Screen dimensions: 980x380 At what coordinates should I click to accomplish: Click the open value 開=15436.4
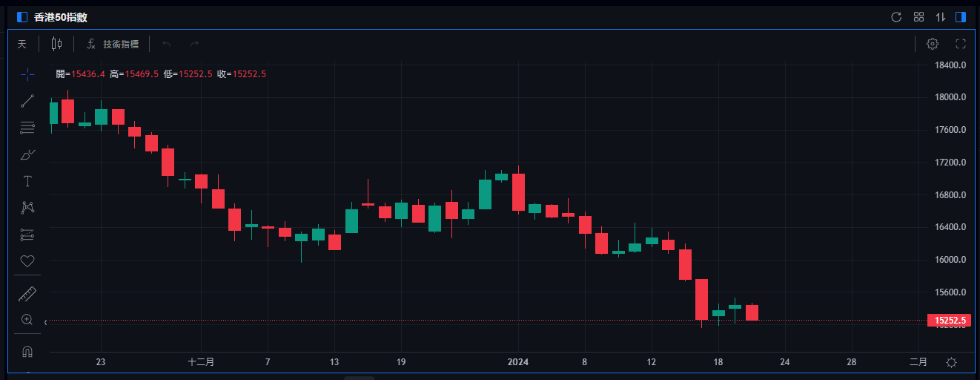tap(81, 73)
